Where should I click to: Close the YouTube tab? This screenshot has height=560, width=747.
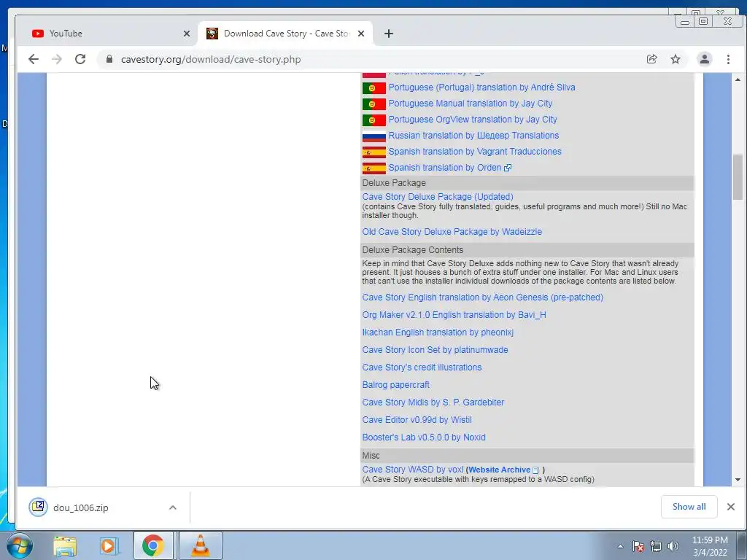(186, 34)
